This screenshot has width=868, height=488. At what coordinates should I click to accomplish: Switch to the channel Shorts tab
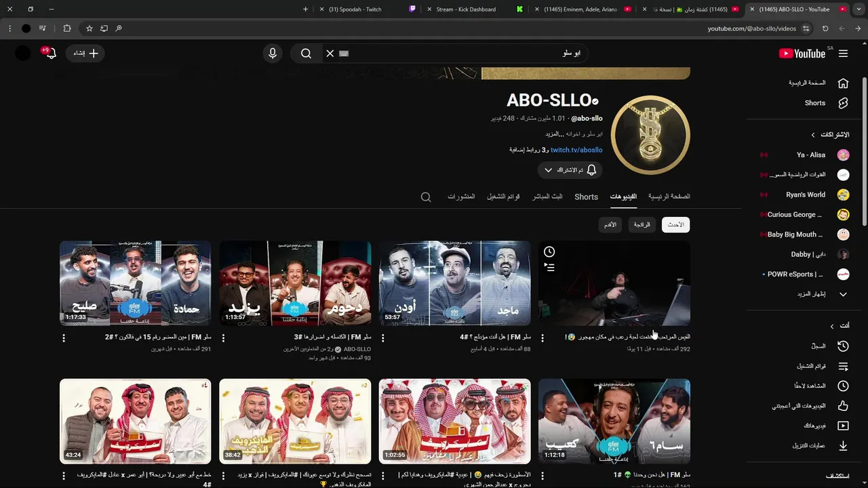tap(586, 197)
